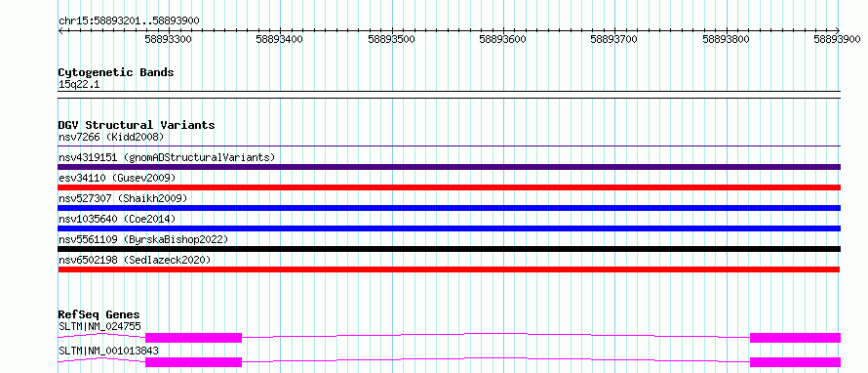Click ruler position 58893900
This screenshot has width=868, height=373.
pyautogui.click(x=838, y=39)
